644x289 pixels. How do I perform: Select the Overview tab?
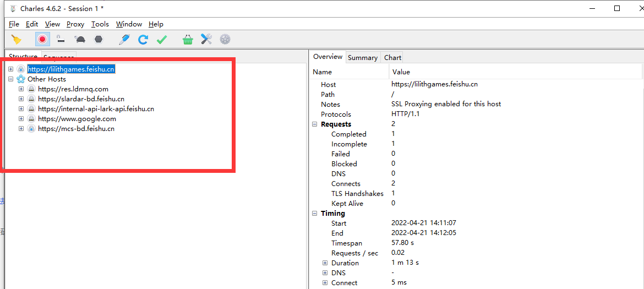coord(328,57)
